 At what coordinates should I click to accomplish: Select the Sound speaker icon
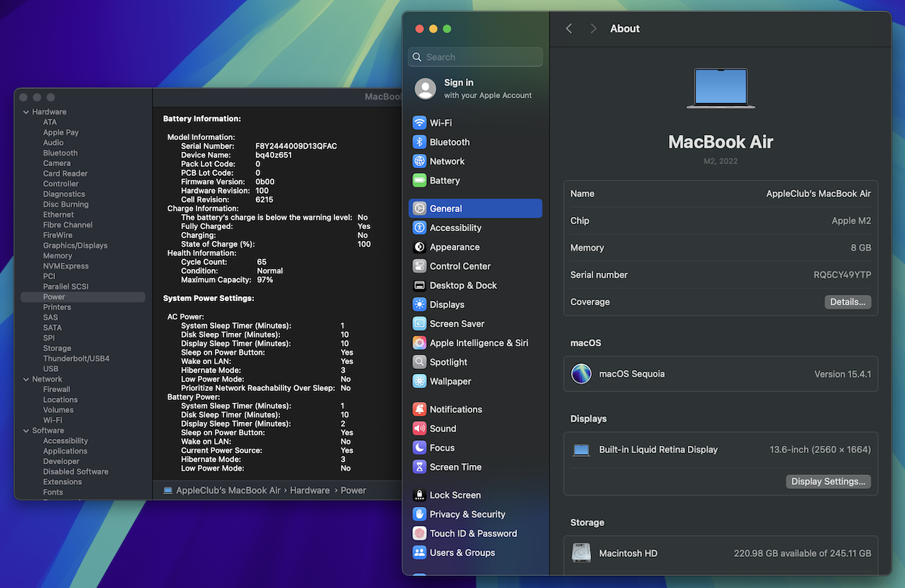(419, 428)
